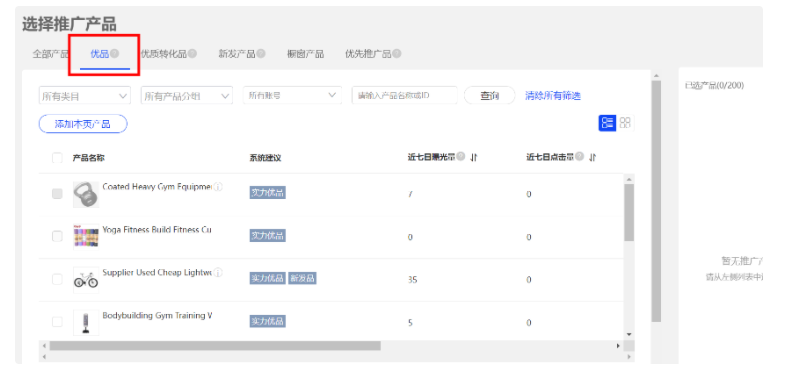This screenshot has width=785, height=370.
Task: Open the 所有类目 category dropdown
Action: (85, 96)
